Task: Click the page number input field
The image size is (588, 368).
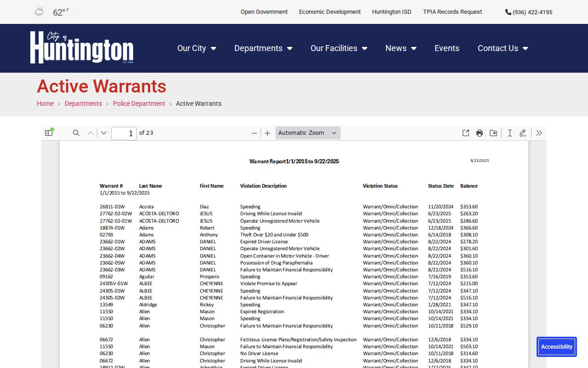Action: [x=124, y=133]
